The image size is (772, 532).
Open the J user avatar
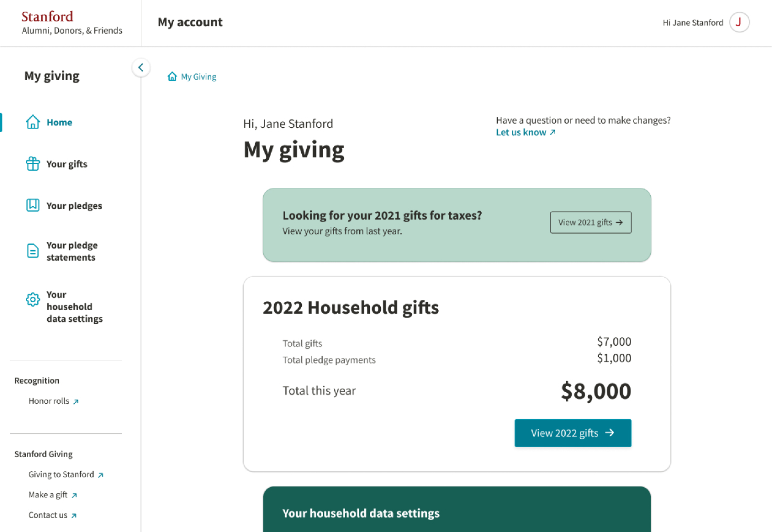(739, 22)
